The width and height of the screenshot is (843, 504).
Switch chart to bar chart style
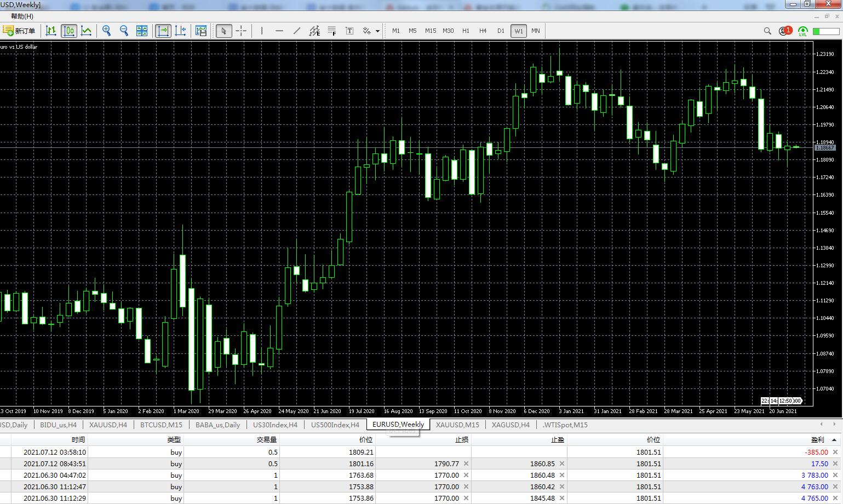51,31
